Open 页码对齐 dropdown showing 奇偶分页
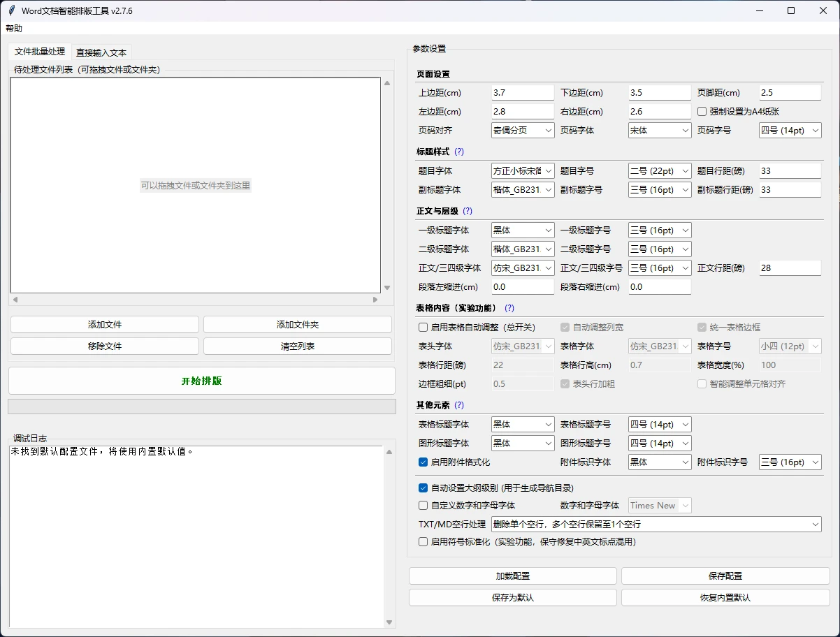 [x=523, y=130]
